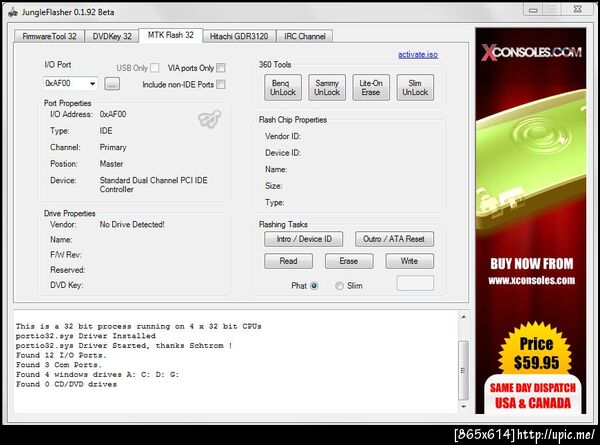600x445 pixels.
Task: Click the log scrollbar thumb
Action: coord(463,370)
